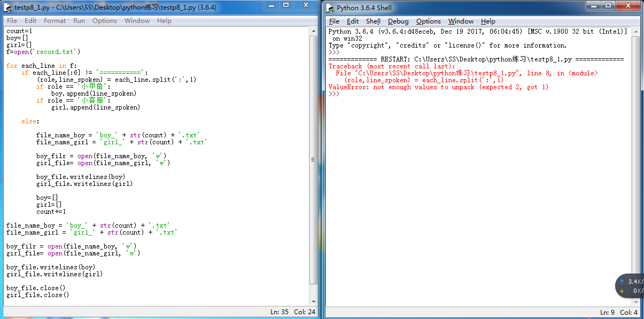
Task: Open the Run menu
Action: coord(79,20)
